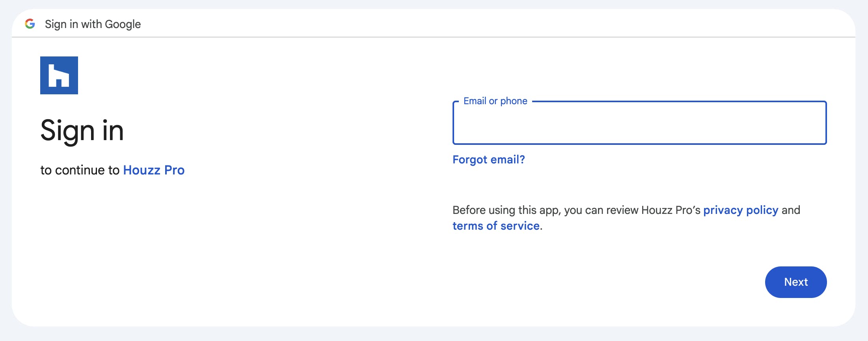Open the privacy policy link
This screenshot has width=868, height=341.
741,210
